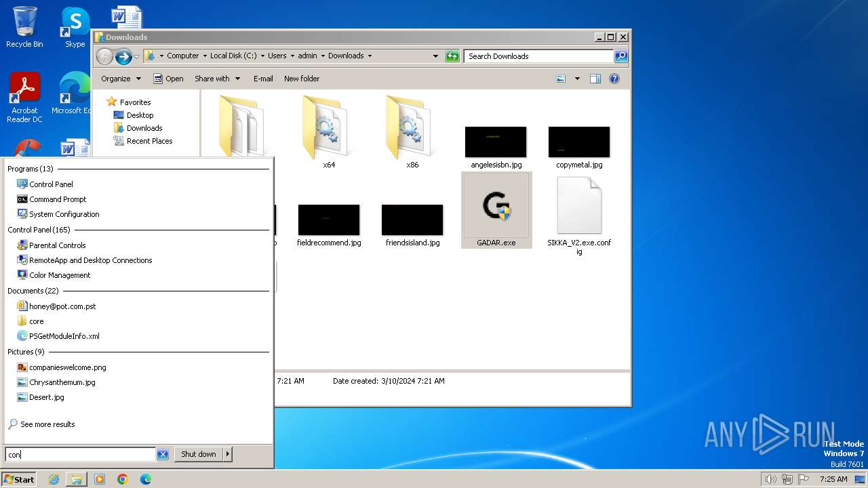
Task: Open Action Center flag icon
Action: point(804,479)
